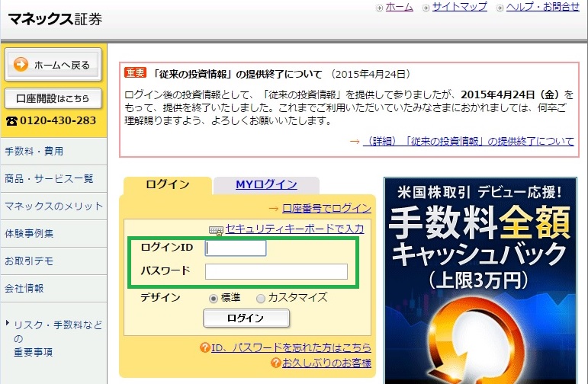Click question mark icon beside ID、パスワードを忘れた方

point(204,347)
